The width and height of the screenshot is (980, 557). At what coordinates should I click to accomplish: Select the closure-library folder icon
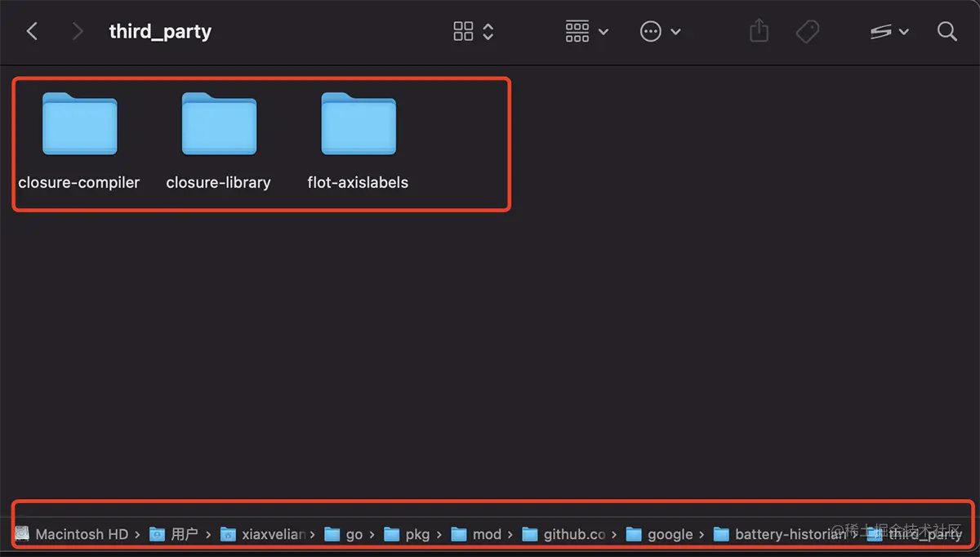[x=219, y=123]
